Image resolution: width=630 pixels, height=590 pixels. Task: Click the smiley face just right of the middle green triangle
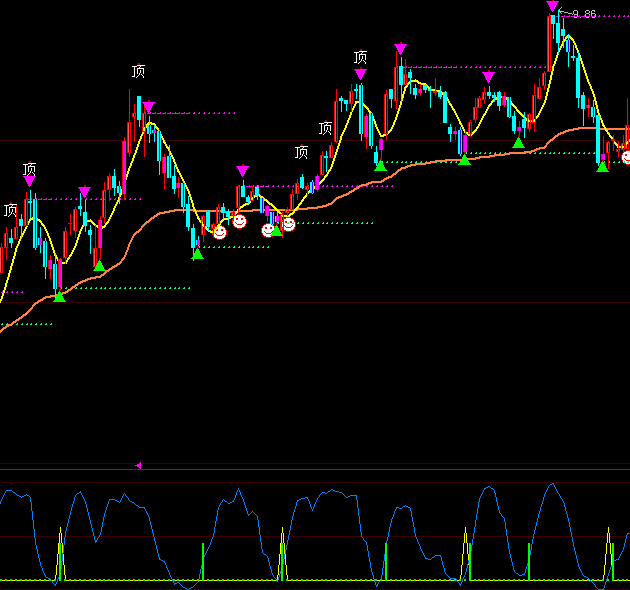tap(288, 224)
